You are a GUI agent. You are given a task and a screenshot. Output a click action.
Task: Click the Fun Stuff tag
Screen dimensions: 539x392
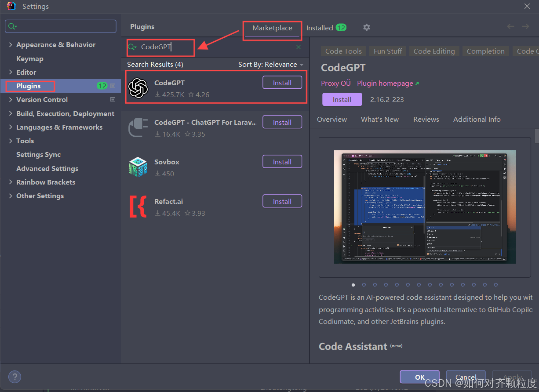(388, 51)
